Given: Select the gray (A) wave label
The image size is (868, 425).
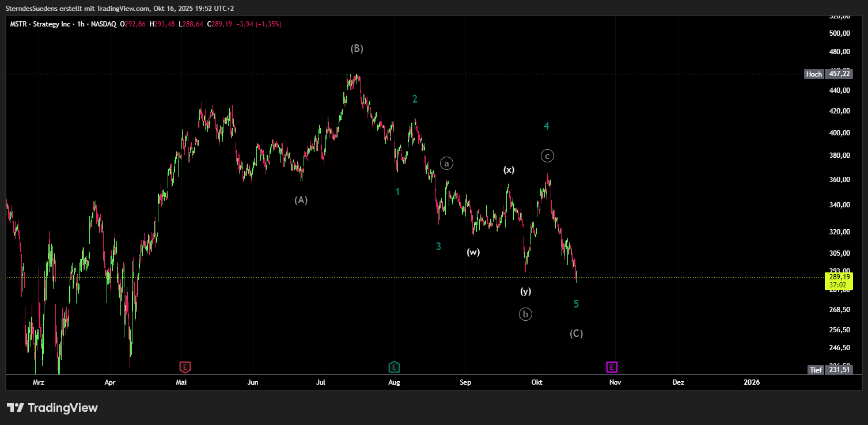Looking at the screenshot, I should coord(301,200).
